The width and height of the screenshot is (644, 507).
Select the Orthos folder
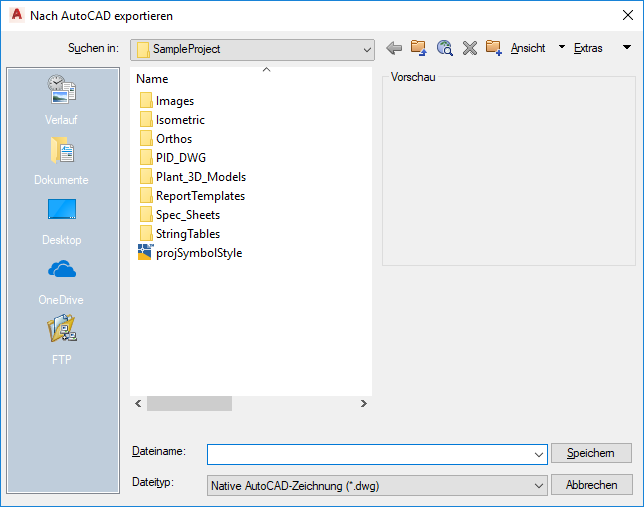click(166, 138)
